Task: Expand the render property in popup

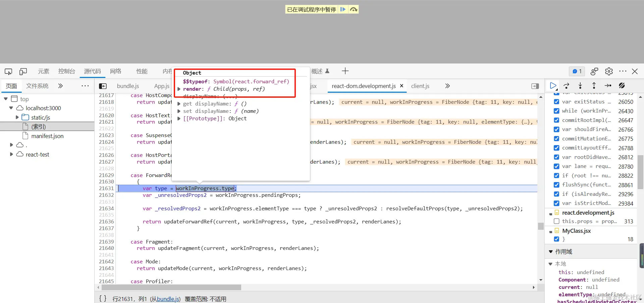Action: coord(179,89)
